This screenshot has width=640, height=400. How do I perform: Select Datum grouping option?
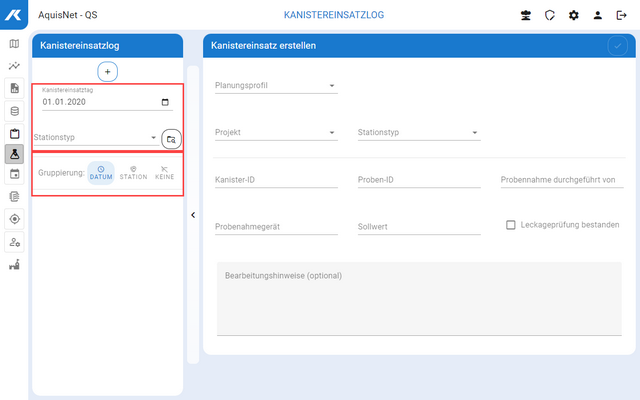click(x=101, y=173)
